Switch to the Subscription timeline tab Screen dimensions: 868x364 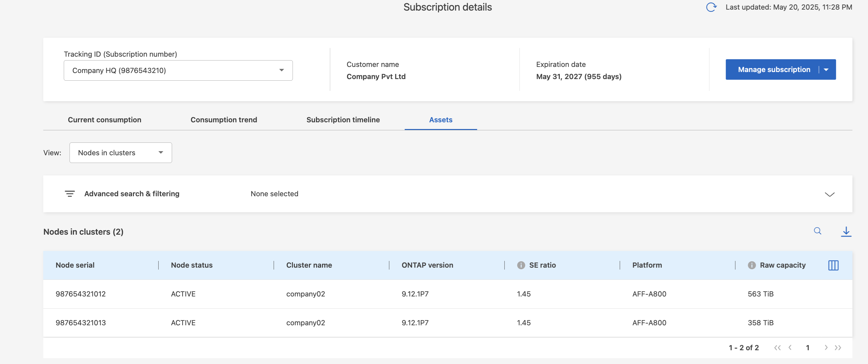tap(343, 120)
